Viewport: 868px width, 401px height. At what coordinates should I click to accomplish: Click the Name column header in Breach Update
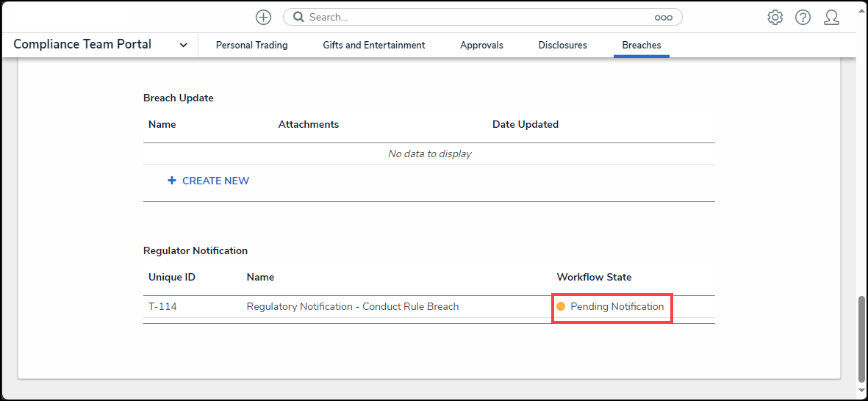(162, 124)
